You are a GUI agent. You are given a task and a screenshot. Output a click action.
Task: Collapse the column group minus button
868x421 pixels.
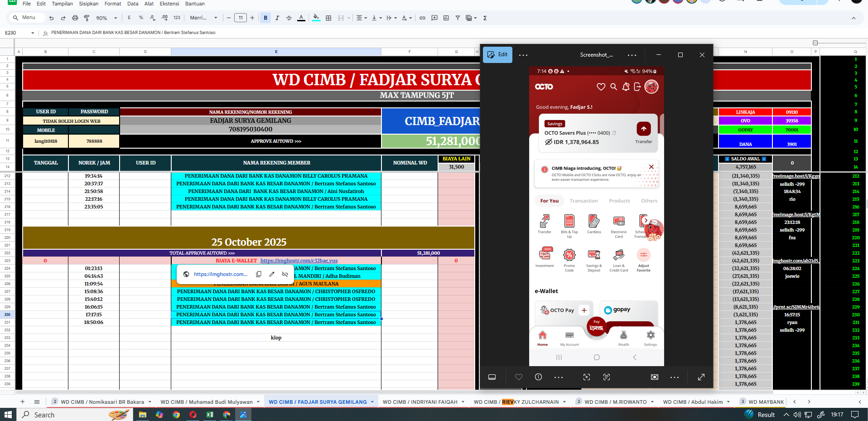(x=815, y=43)
